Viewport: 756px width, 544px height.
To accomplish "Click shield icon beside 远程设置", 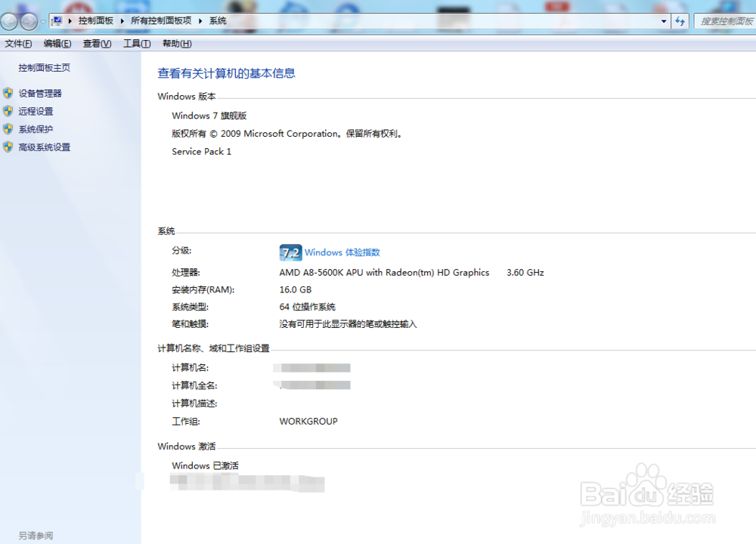I will (x=8, y=111).
